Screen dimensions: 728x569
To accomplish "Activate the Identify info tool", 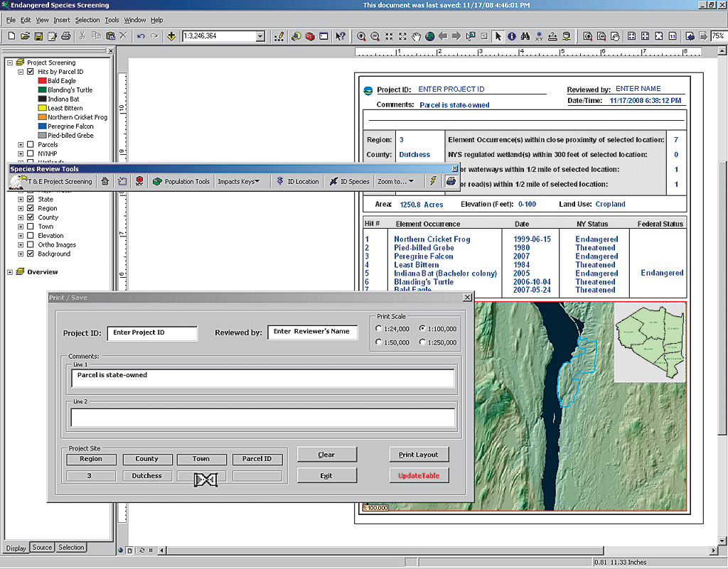I will click(x=511, y=36).
